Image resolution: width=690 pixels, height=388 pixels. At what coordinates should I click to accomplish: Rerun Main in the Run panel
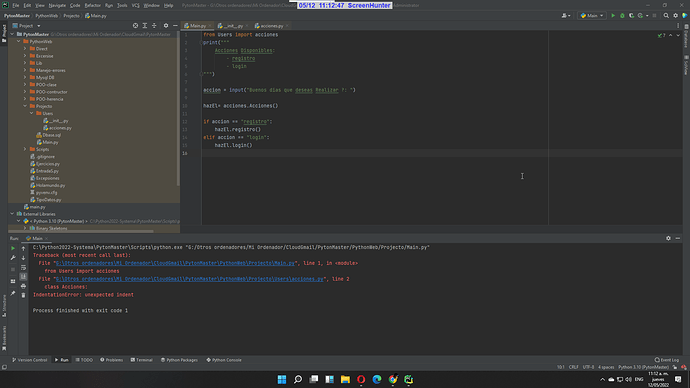click(13, 248)
